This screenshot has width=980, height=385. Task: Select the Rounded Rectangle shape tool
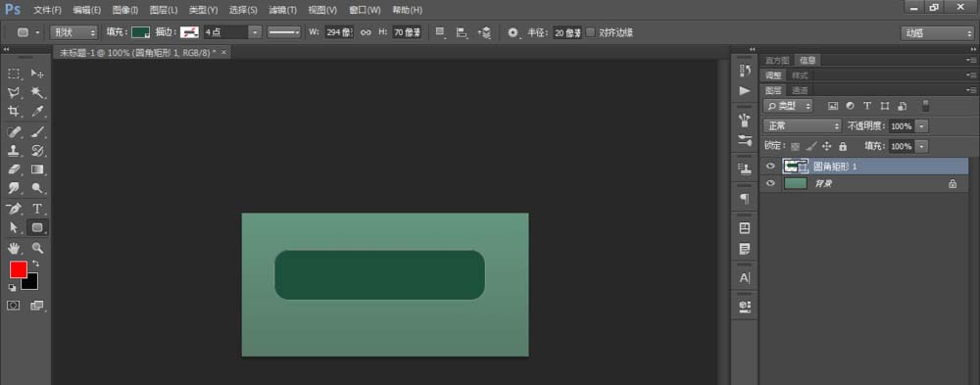[37, 227]
